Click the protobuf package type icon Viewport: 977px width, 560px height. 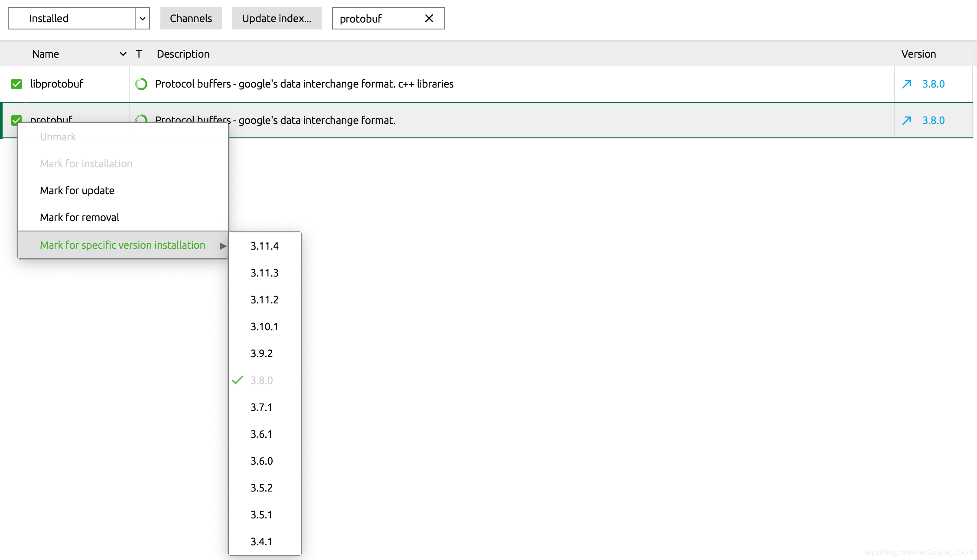tap(141, 118)
